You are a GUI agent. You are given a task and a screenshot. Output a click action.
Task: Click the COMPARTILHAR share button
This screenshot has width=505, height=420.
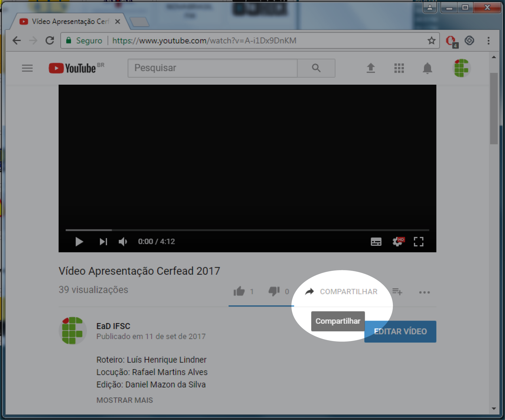pyautogui.click(x=342, y=292)
